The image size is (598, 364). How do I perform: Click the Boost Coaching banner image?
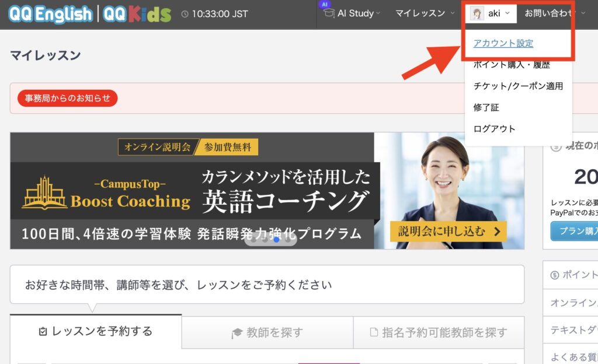(267, 191)
